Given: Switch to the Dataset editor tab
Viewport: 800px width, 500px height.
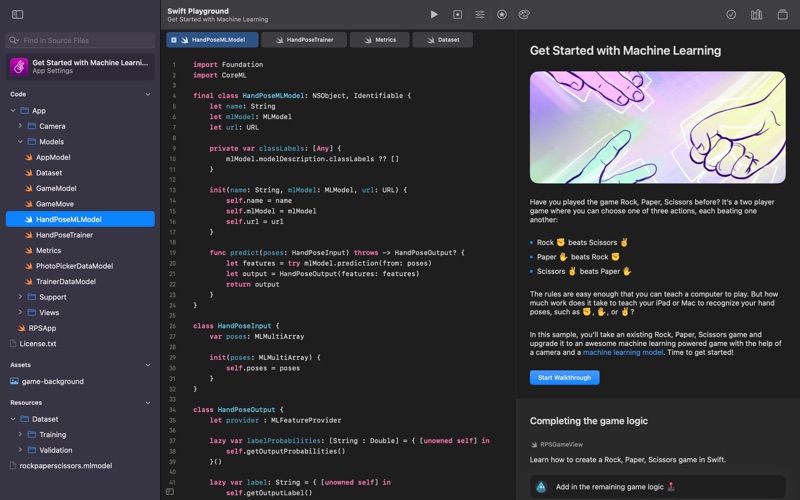Looking at the screenshot, I should click(x=442, y=40).
